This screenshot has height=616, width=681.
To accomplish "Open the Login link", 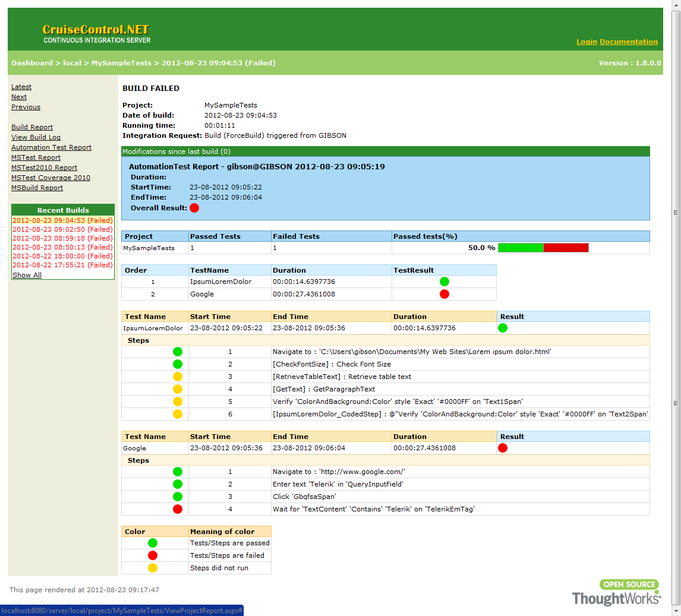I will tap(587, 42).
